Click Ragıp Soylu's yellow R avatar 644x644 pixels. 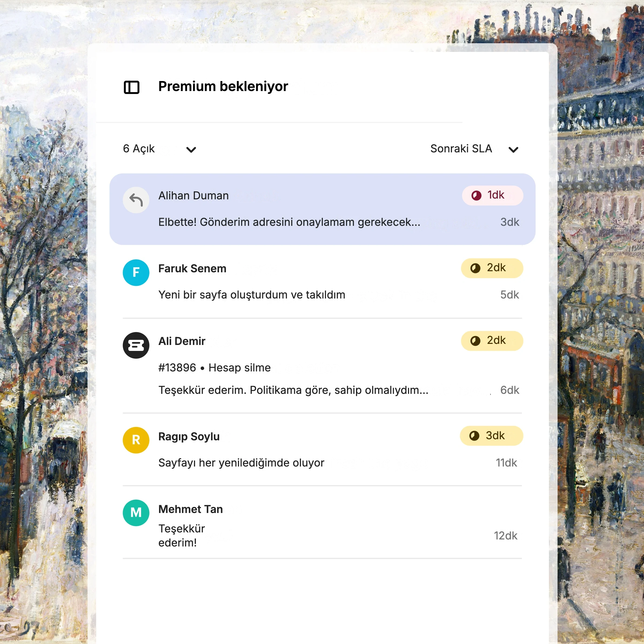[x=136, y=440]
